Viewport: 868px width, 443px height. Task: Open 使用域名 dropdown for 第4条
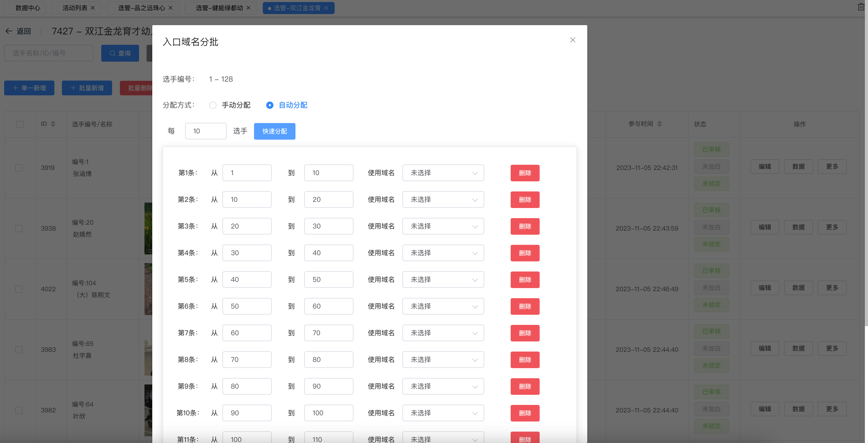(x=443, y=253)
